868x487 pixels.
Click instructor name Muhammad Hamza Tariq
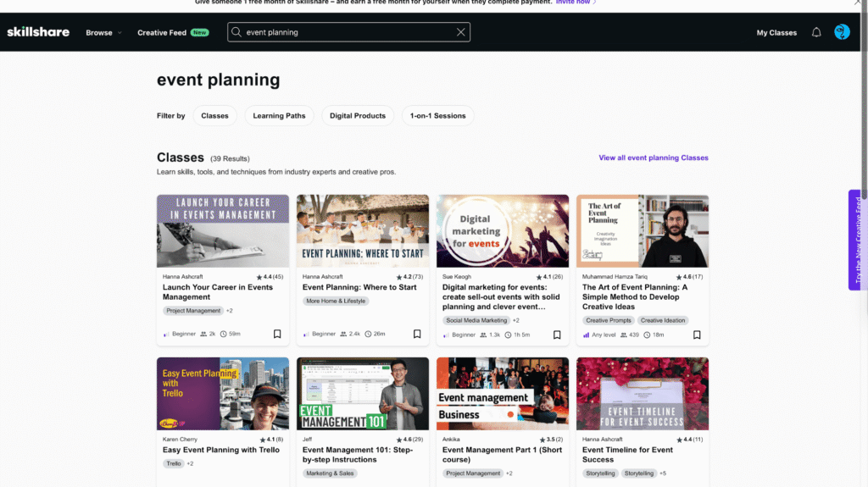click(x=615, y=277)
